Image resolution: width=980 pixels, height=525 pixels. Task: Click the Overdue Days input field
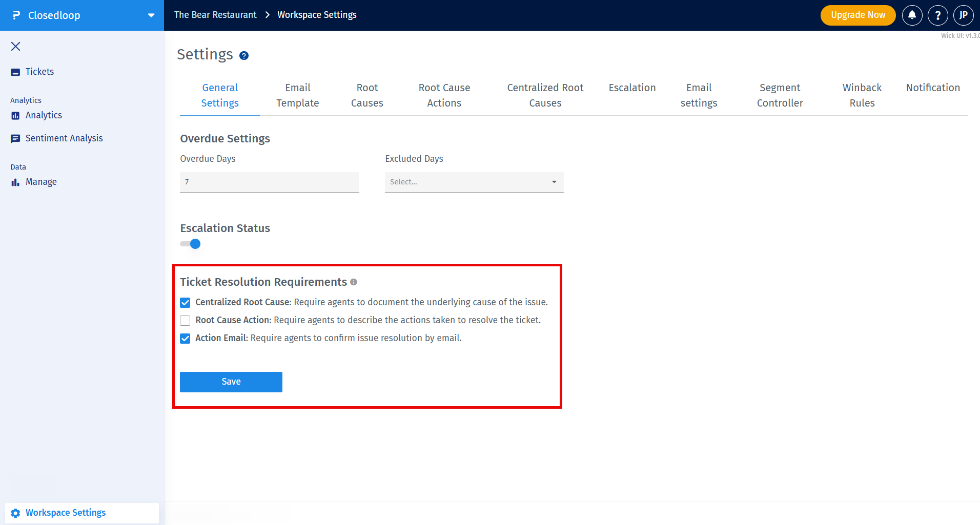(269, 182)
